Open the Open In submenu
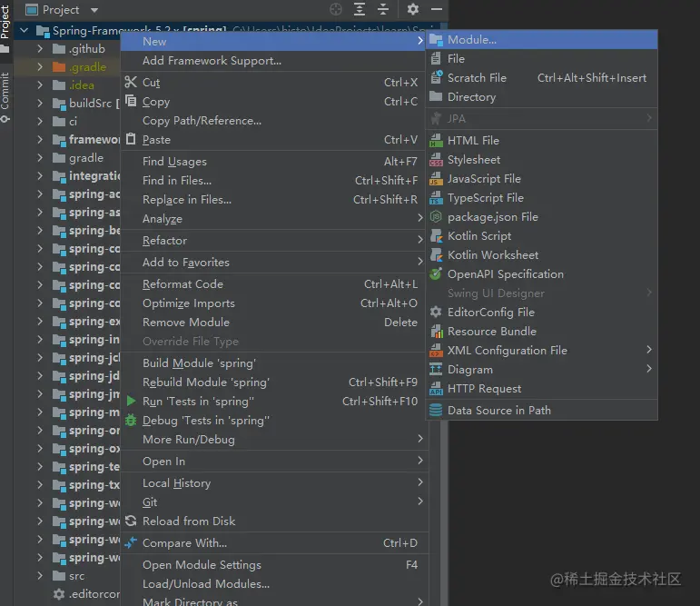 tap(273, 462)
